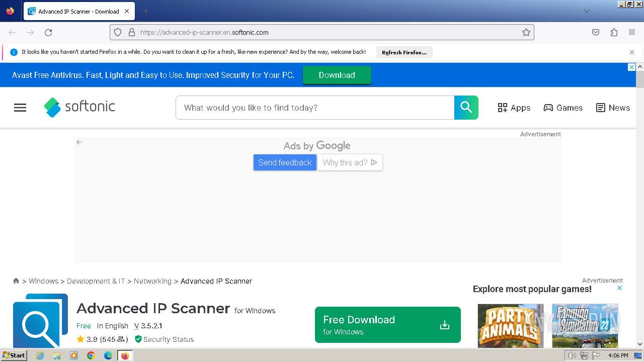Click Free Download for Windows button
This screenshot has width=644, height=362.
[x=388, y=325]
